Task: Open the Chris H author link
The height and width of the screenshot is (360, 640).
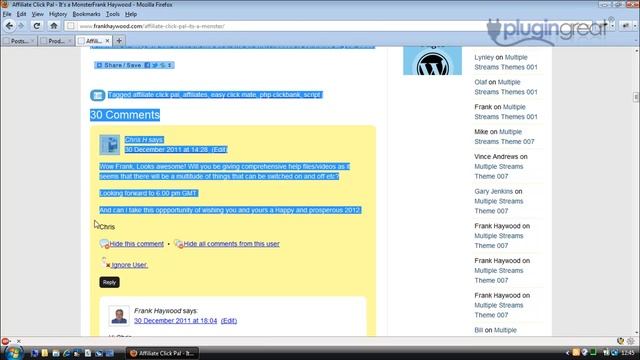Action: coord(136,140)
